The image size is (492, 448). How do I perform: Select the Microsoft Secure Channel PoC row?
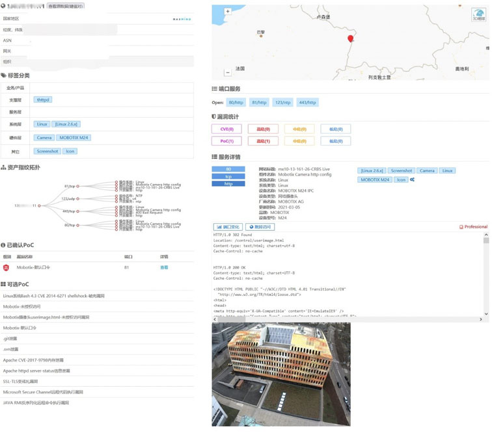97,392
